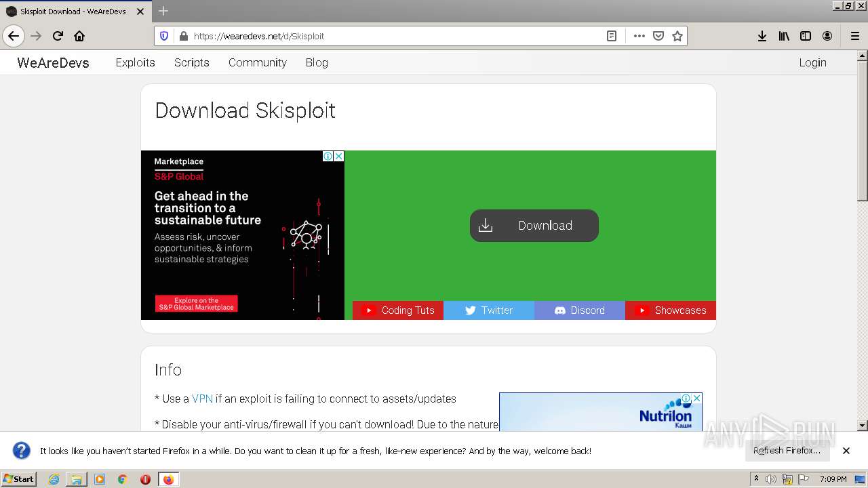
Task: Open tracking protection shield icon
Action: [x=164, y=36]
